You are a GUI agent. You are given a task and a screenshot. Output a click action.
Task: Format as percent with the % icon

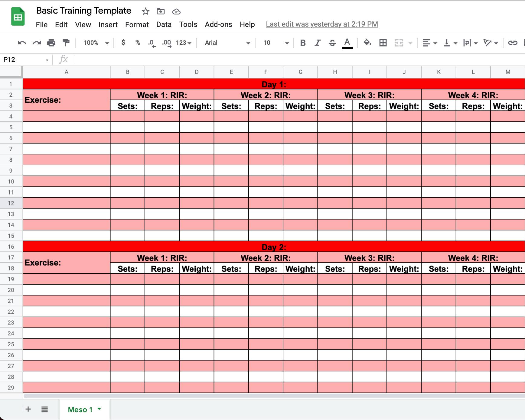[138, 43]
